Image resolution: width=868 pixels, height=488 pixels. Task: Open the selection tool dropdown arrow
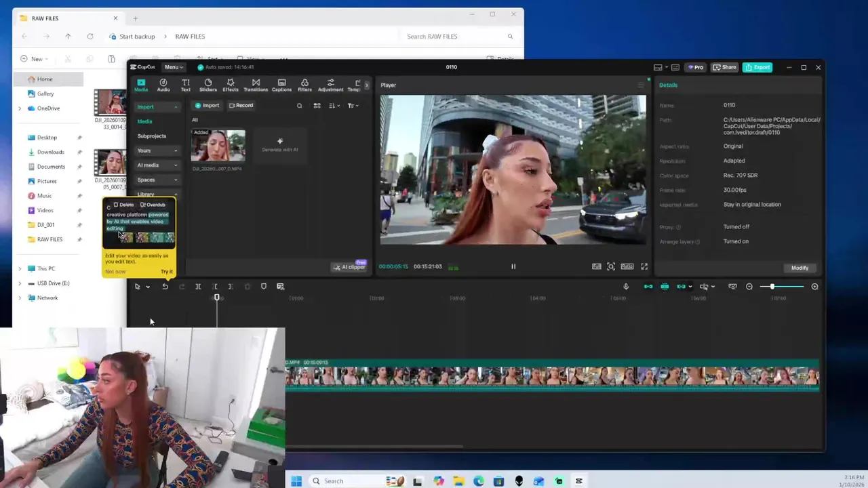[148, 287]
